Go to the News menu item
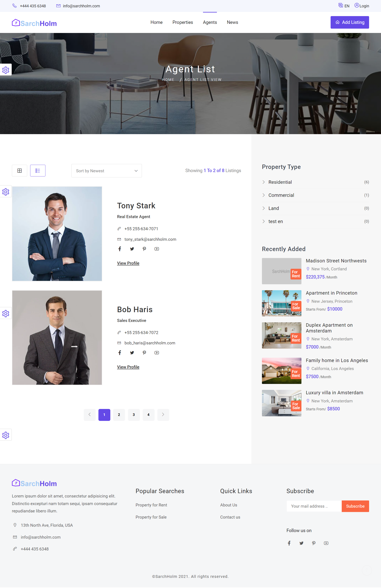This screenshot has width=381, height=588. click(x=232, y=22)
